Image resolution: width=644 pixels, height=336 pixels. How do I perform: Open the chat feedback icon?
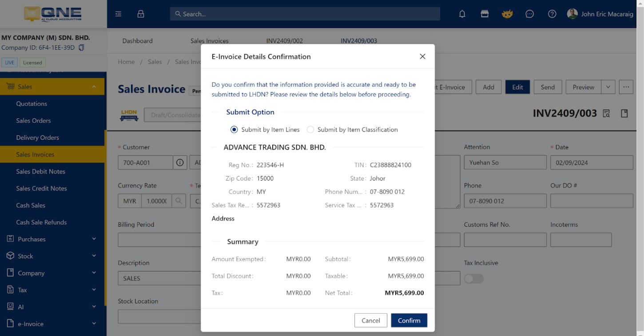coord(529,14)
